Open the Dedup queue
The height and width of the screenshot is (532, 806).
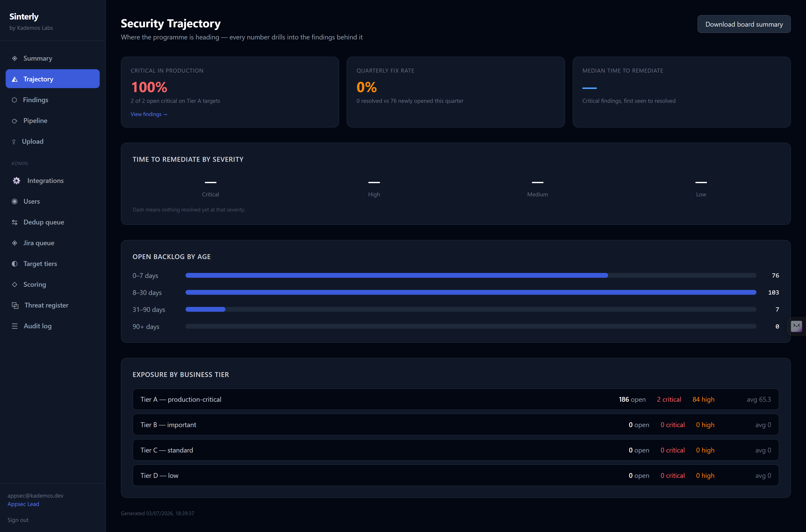[53, 222]
